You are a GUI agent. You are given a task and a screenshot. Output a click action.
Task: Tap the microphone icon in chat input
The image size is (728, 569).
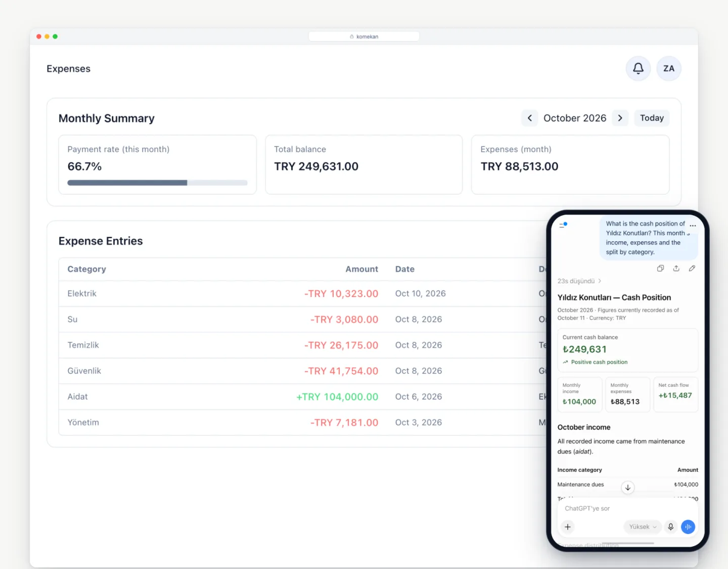(671, 527)
